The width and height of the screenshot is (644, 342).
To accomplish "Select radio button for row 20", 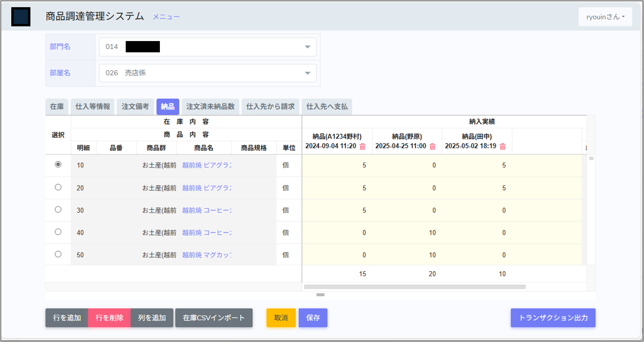I will click(x=58, y=187).
